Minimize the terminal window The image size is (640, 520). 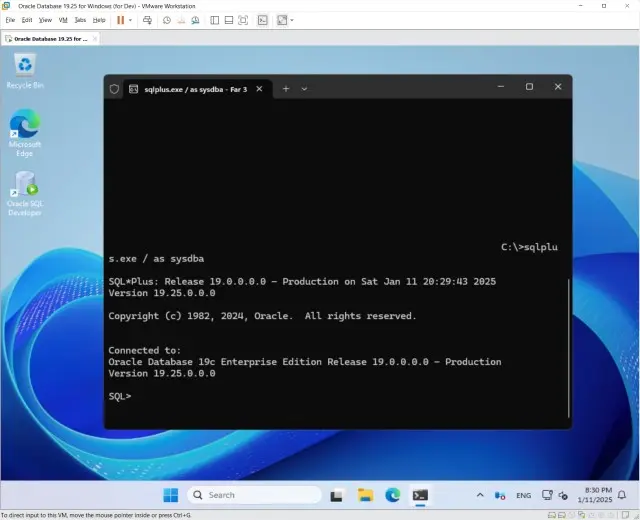click(501, 87)
